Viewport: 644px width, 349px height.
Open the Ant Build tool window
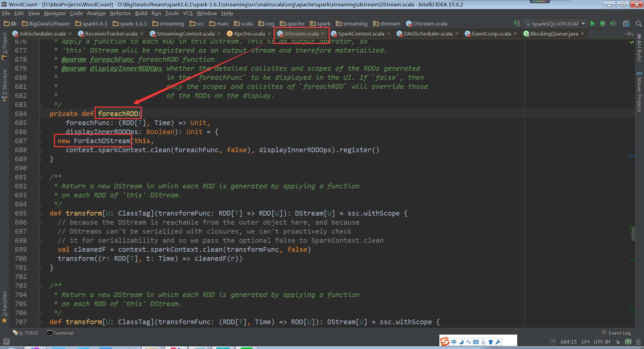pos(639,48)
